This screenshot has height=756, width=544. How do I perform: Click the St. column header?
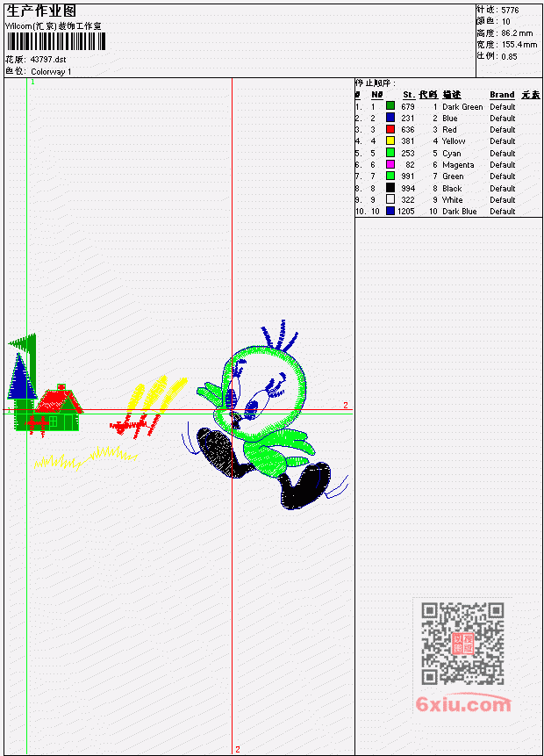[x=409, y=95]
